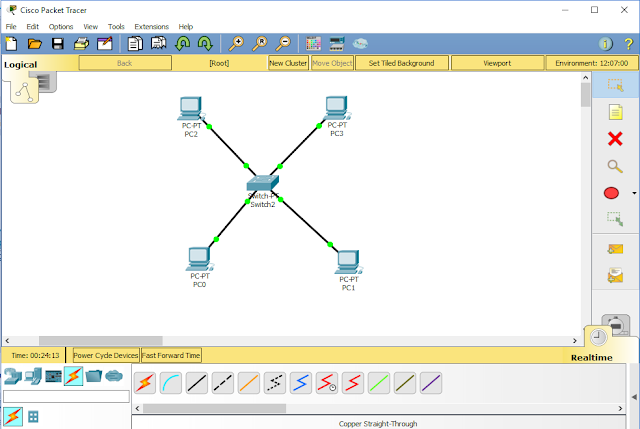Image resolution: width=640 pixels, height=429 pixels.
Task: Select Components category icon
Action: point(53,376)
